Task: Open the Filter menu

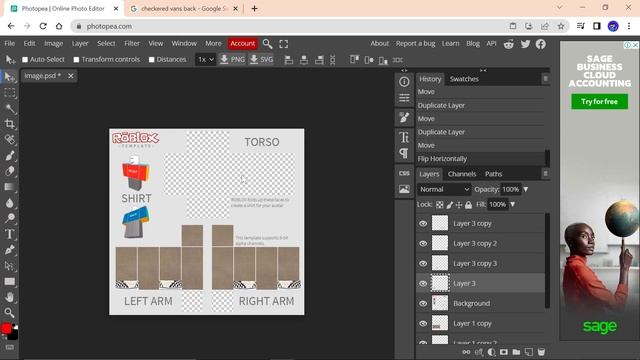Action: coord(132,43)
